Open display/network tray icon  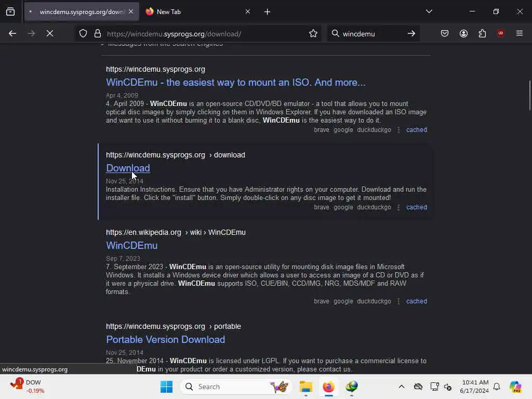(434, 387)
